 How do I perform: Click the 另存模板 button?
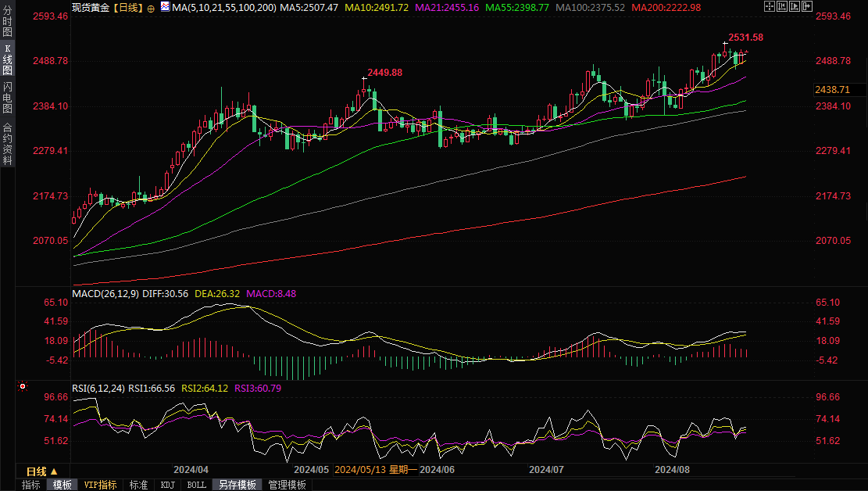(x=238, y=485)
